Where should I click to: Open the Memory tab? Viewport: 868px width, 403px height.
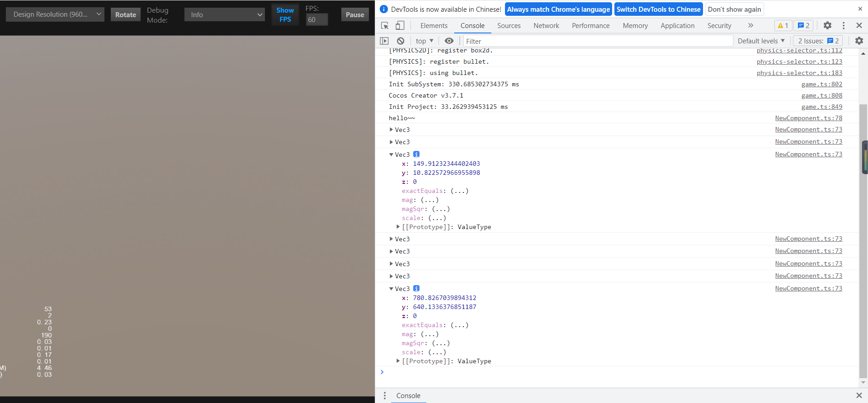635,26
